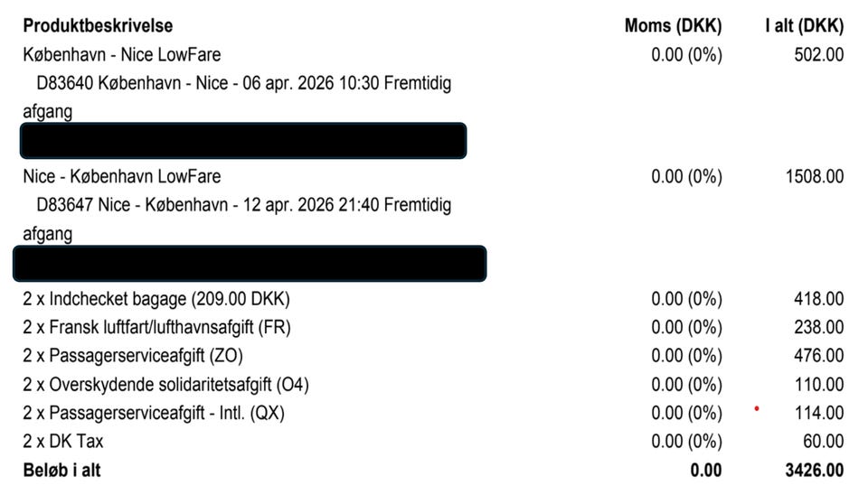Image resolution: width=868 pixels, height=495 pixels.
Task: Click the first black redacted bar
Action: (242, 141)
